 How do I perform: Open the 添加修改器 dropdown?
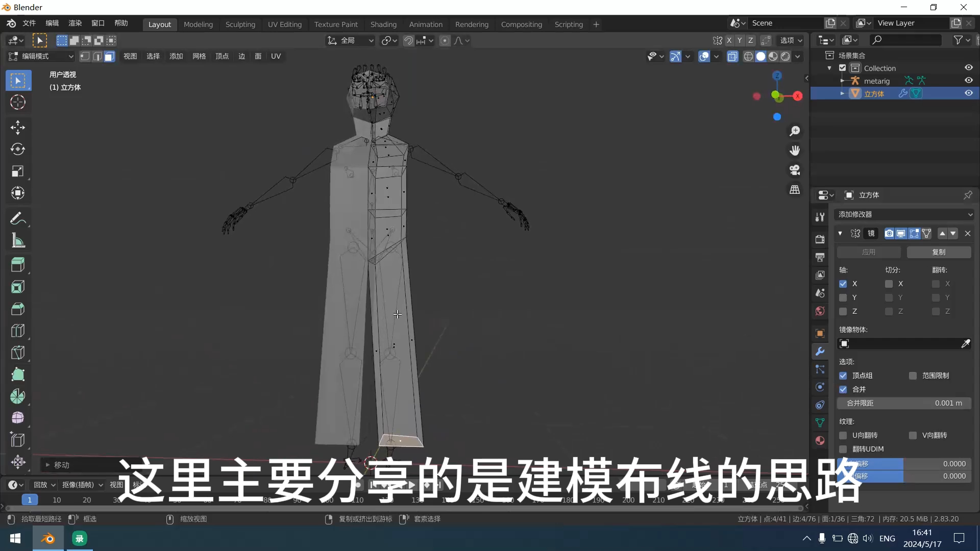(x=904, y=214)
